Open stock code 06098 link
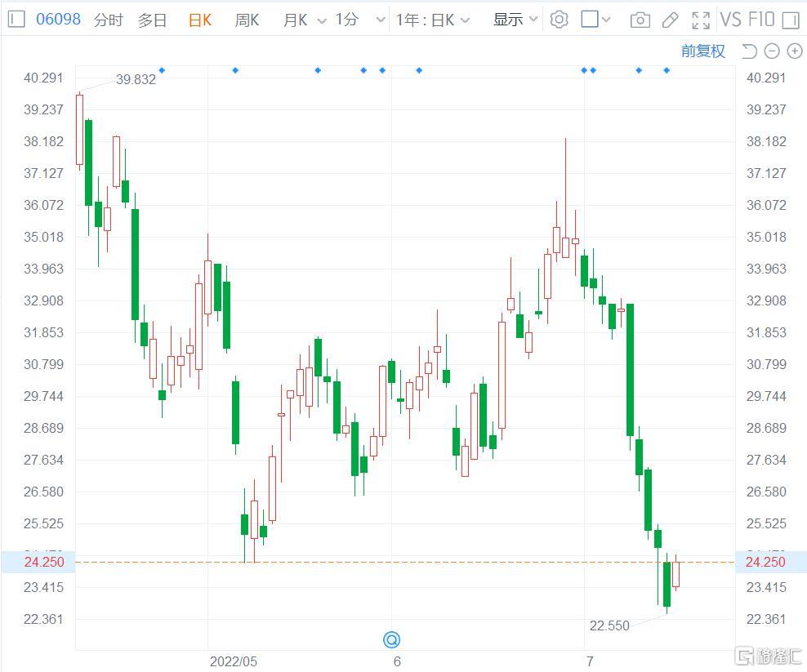This screenshot has height=672, width=807. [x=58, y=20]
